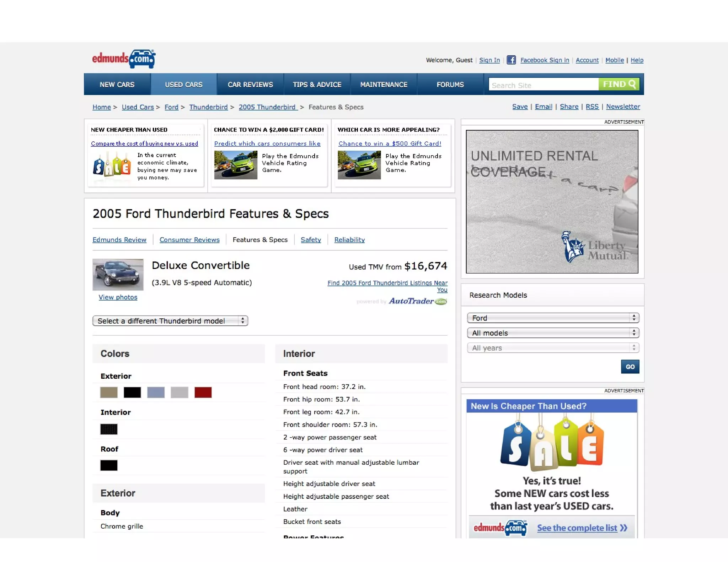Click the edmunds.com logo at top
The height and width of the screenshot is (562, 728).
tap(124, 59)
